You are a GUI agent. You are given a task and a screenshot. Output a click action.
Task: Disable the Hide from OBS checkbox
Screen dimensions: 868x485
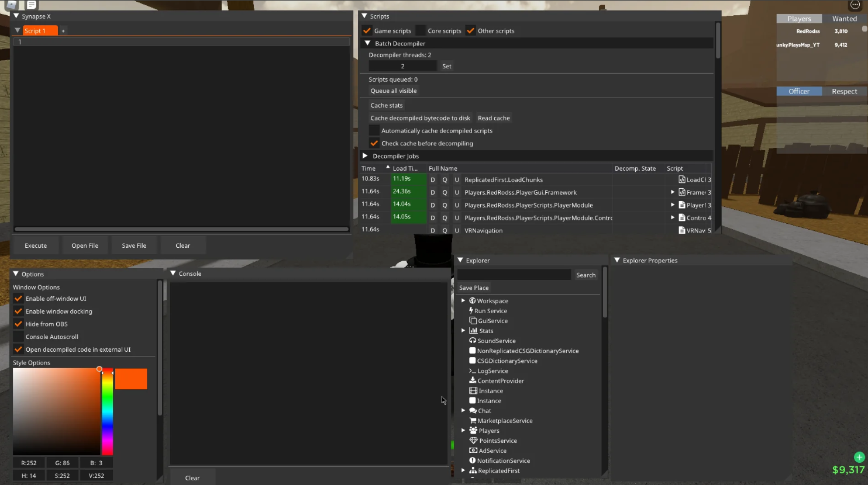point(19,324)
